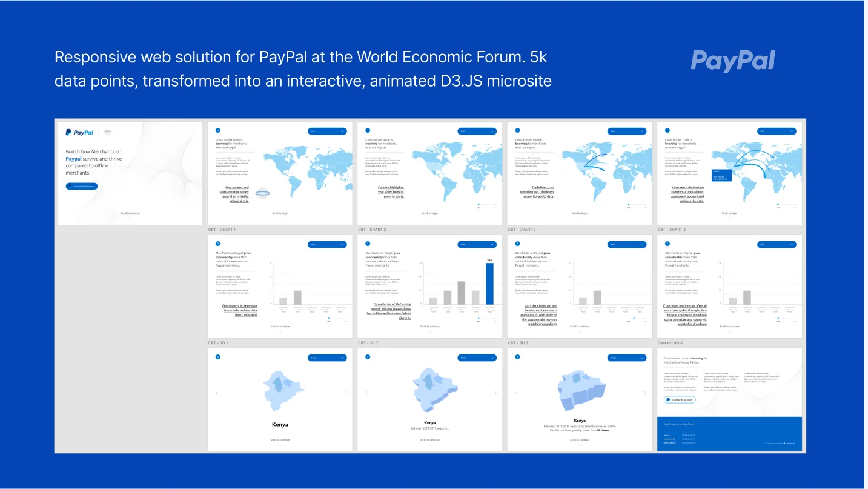Screen dimensions: 868x489
Task: Click step badge in 'Trade lines start' frame
Action: pos(518,130)
